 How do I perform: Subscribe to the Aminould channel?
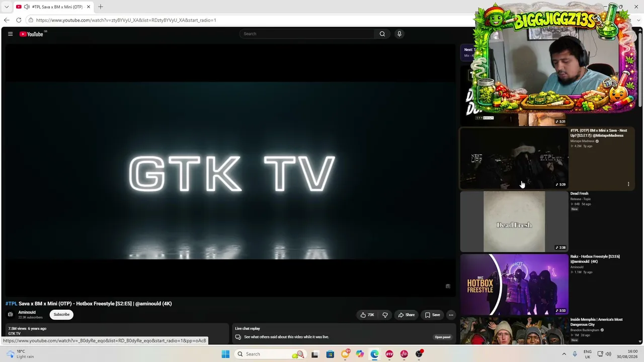click(61, 315)
